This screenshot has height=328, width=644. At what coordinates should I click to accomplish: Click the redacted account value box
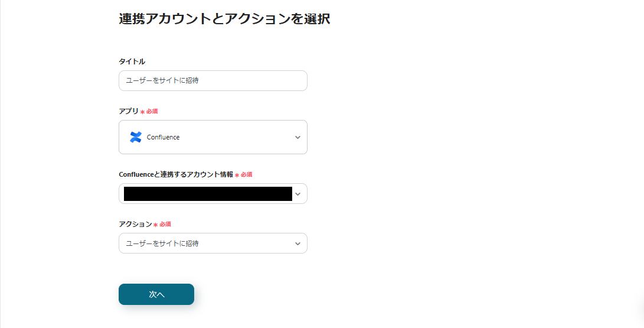pos(208,194)
